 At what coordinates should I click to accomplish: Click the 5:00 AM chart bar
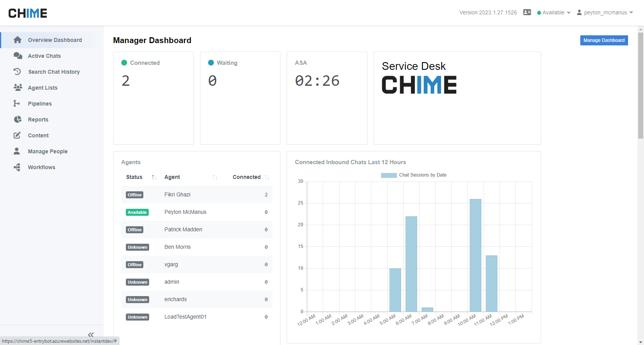point(395,290)
